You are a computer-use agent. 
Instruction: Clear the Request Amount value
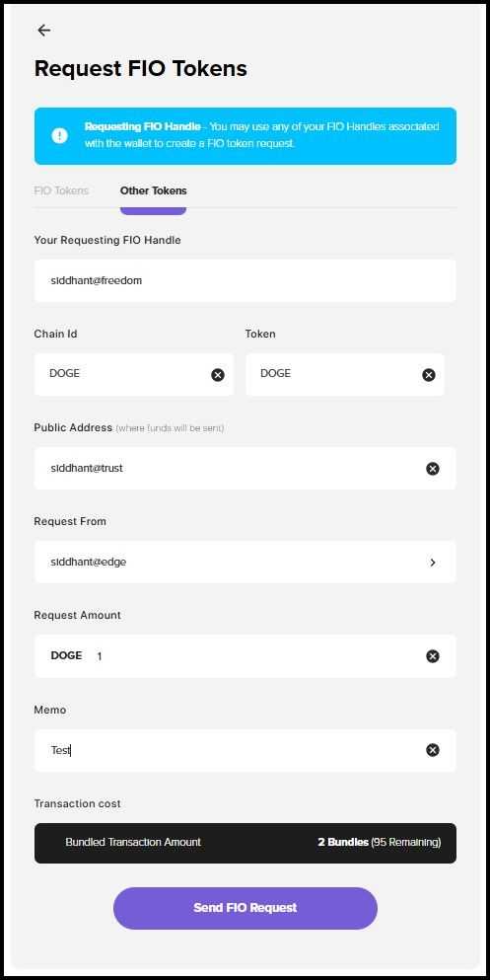[x=433, y=656]
